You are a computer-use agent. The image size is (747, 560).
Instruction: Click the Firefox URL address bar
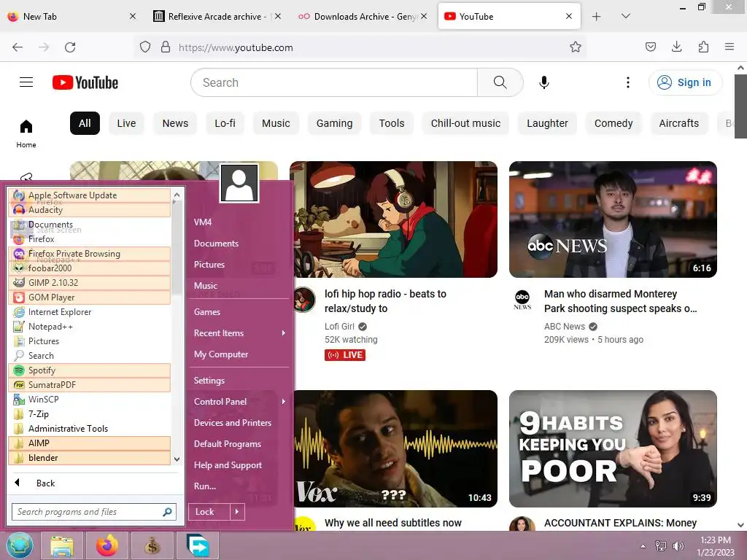point(362,47)
